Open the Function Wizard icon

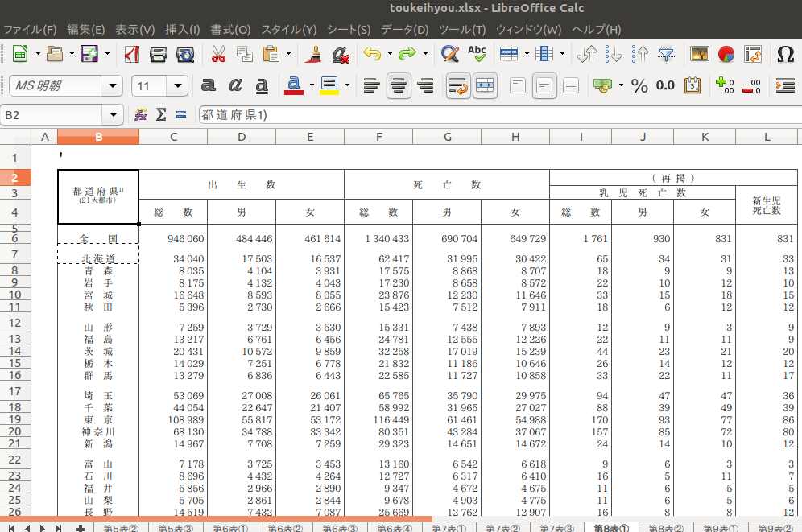(x=141, y=114)
